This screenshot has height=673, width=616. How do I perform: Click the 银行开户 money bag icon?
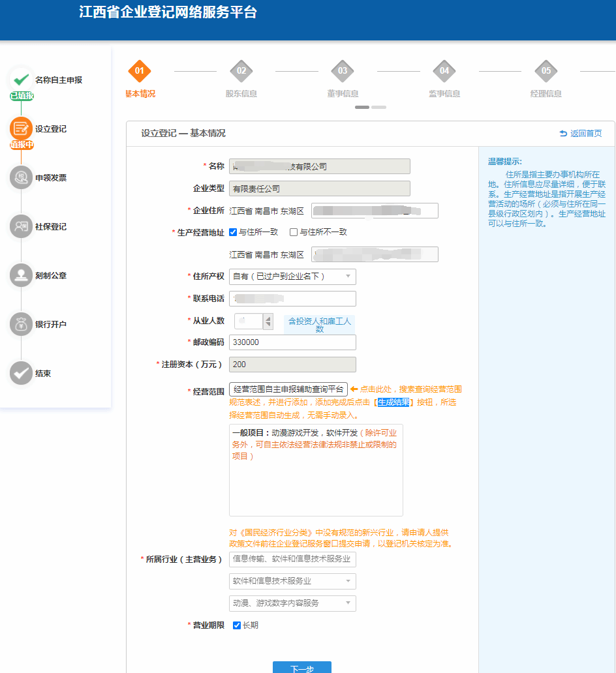pyautogui.click(x=21, y=324)
